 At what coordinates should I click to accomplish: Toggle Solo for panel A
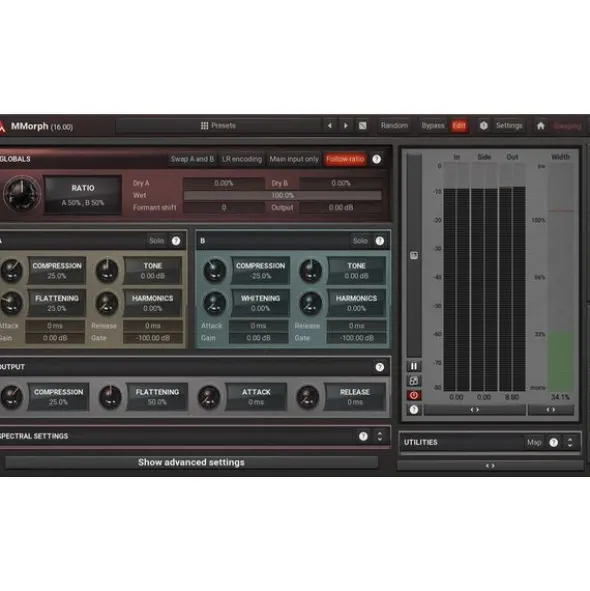click(156, 241)
